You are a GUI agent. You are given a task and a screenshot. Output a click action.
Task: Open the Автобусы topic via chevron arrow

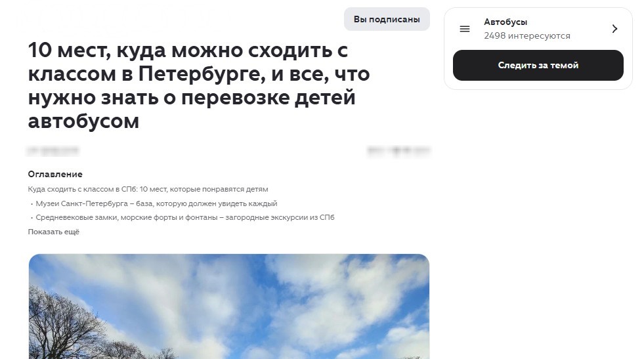point(614,29)
